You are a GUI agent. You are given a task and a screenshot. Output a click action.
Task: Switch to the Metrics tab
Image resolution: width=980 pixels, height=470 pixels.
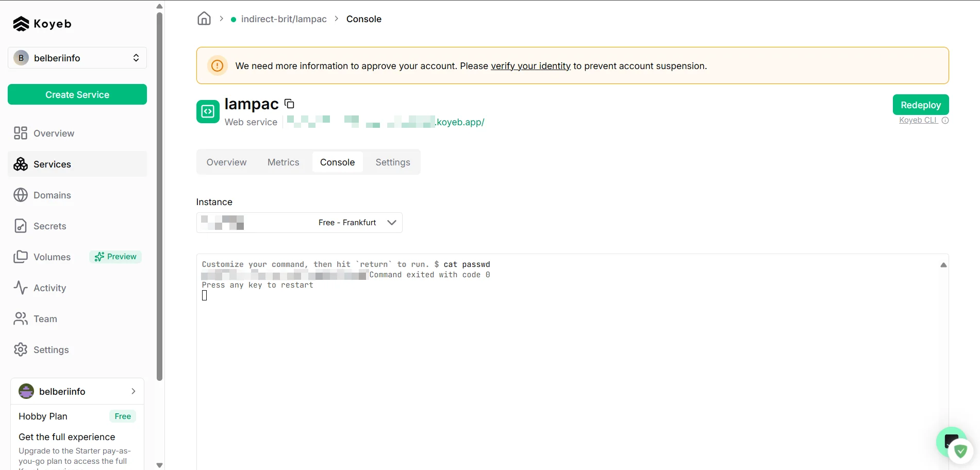click(283, 162)
